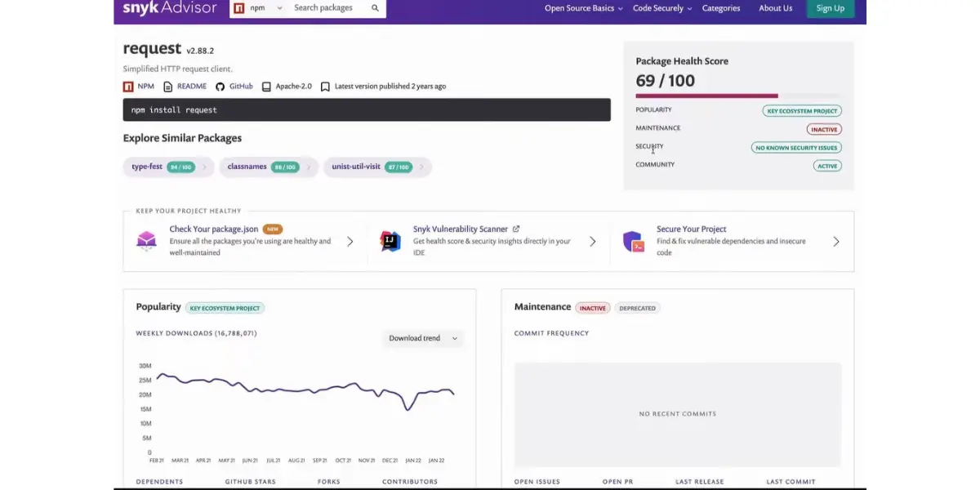Click the README document icon
Image resolution: width=980 pixels, height=490 pixels.
[x=168, y=87]
